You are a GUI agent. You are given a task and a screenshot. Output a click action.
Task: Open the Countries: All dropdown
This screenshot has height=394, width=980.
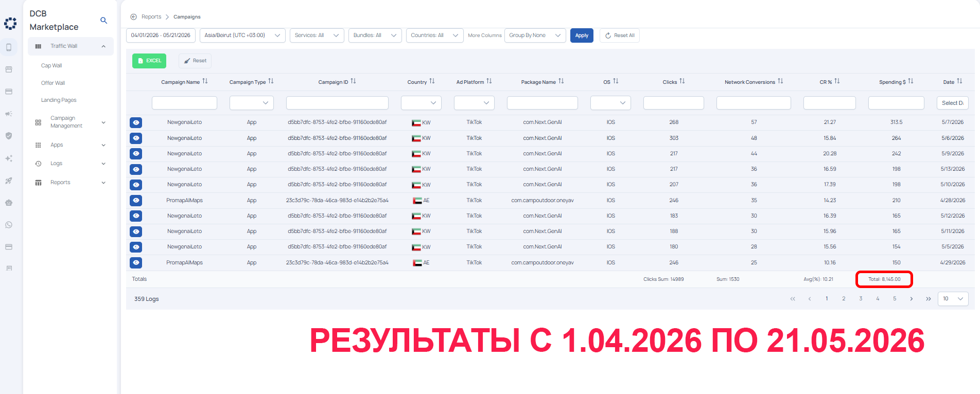pyautogui.click(x=434, y=35)
